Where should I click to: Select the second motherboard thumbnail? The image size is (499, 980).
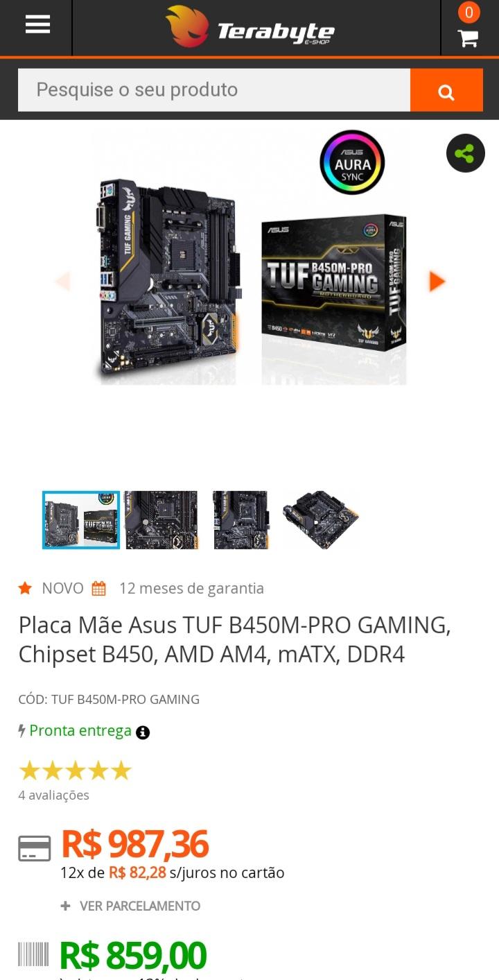(161, 520)
